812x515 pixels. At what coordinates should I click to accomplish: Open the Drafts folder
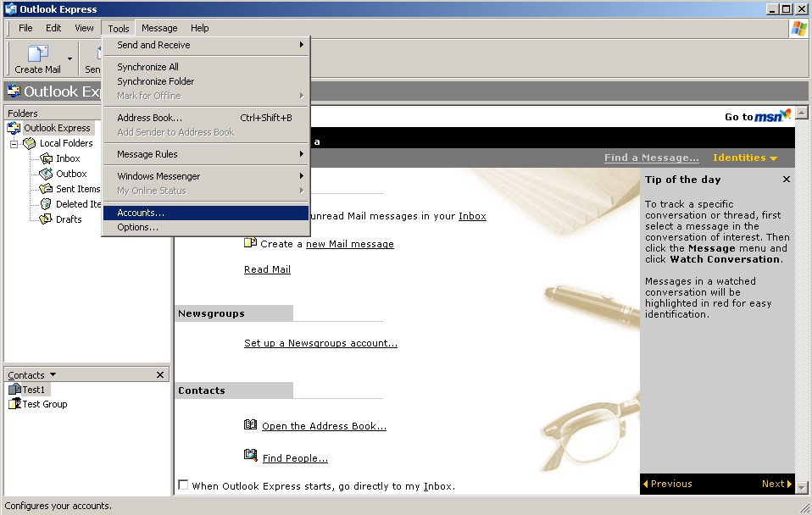tap(68, 219)
